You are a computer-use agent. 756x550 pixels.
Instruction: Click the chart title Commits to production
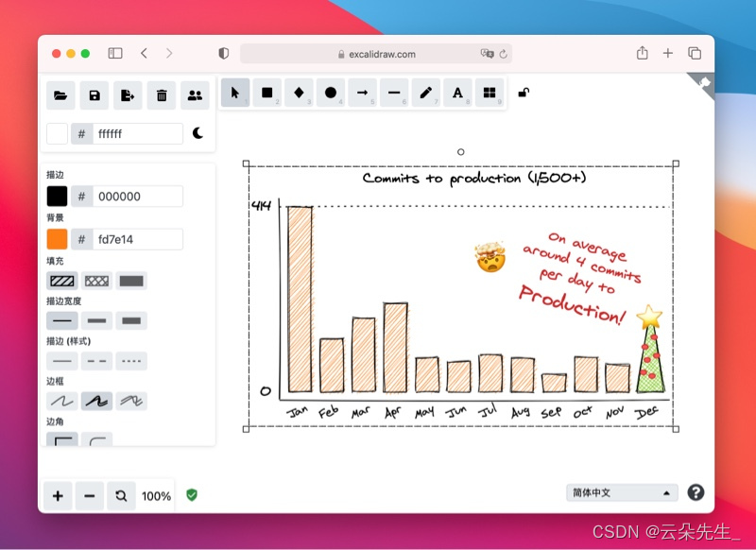click(x=474, y=179)
